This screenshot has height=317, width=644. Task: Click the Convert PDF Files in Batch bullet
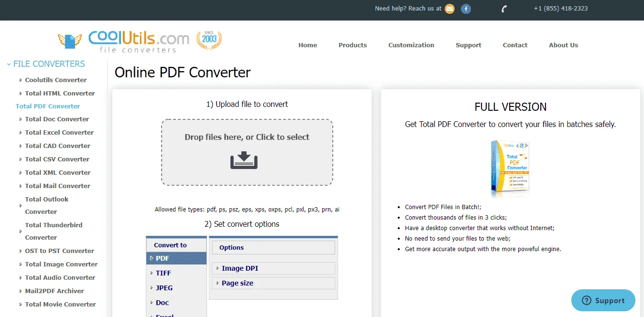coord(443,207)
